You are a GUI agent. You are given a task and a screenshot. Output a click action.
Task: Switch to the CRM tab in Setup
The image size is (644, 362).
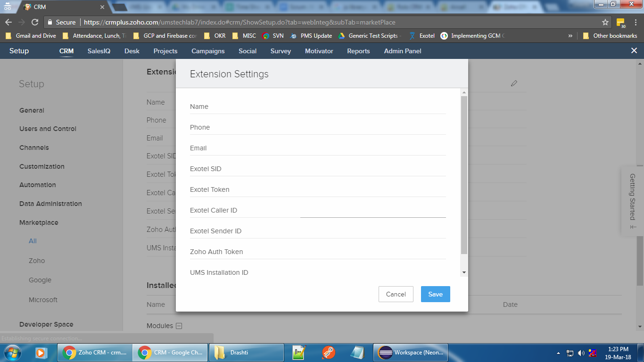click(x=66, y=51)
